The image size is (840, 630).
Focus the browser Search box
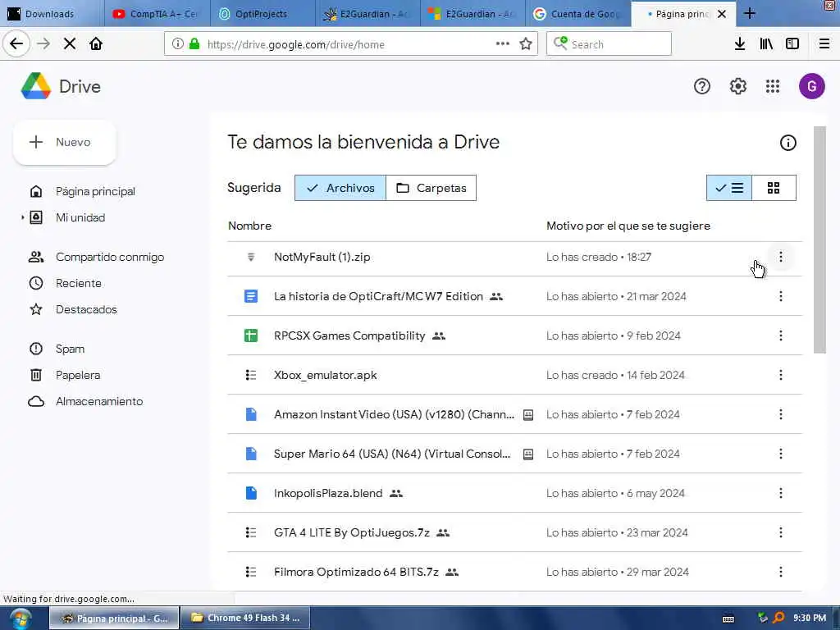(609, 44)
